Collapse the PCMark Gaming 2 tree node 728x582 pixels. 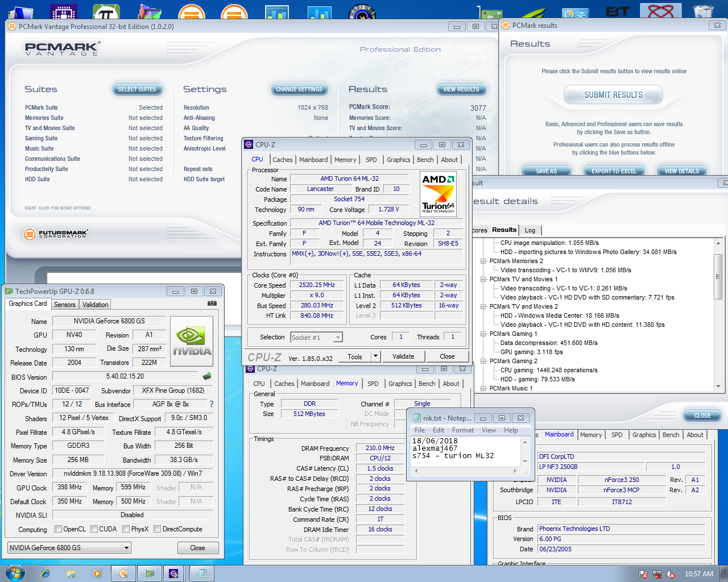[483, 361]
